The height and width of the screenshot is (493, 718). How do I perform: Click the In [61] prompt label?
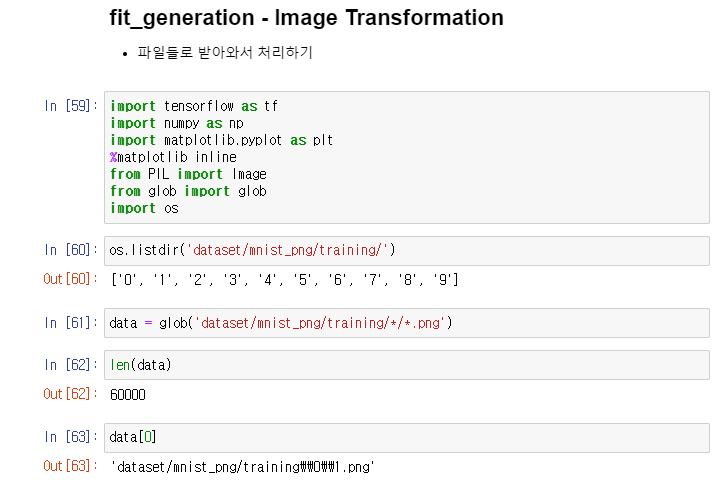point(71,323)
